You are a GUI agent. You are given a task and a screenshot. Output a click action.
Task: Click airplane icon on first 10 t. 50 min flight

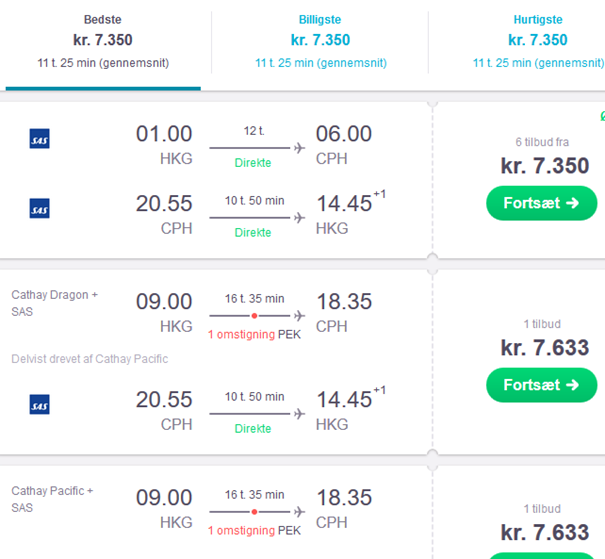click(x=299, y=218)
